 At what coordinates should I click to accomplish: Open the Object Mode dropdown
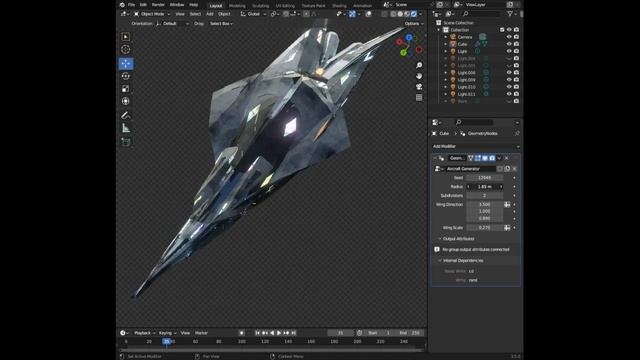point(152,14)
